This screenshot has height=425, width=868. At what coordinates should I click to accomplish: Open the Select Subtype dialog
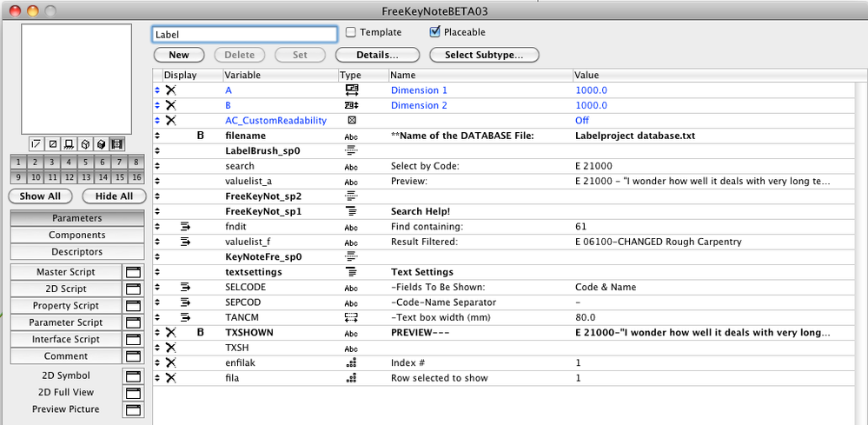point(483,55)
